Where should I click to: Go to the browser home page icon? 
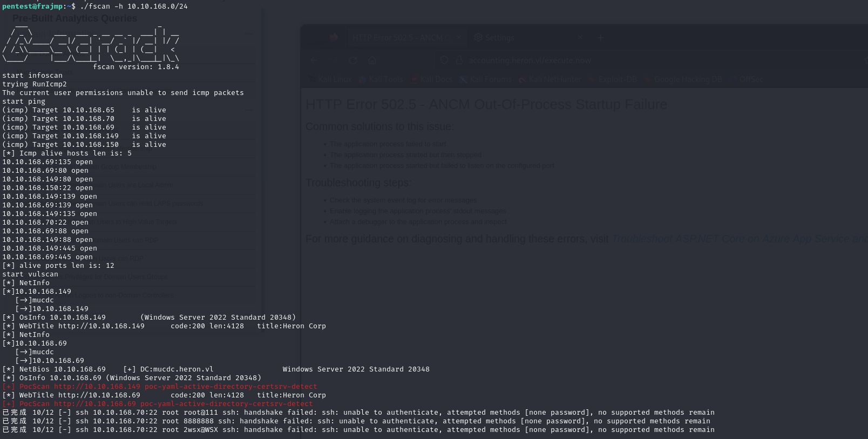[372, 60]
